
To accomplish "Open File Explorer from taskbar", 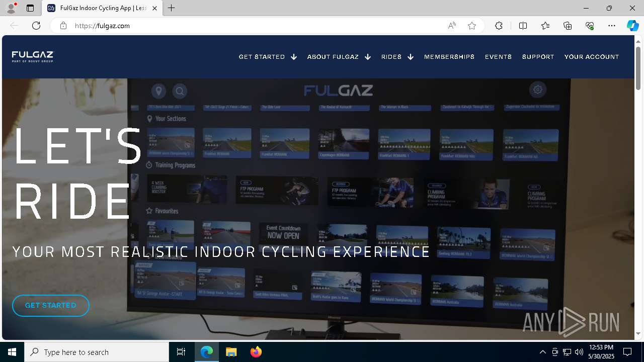I will tap(231, 352).
